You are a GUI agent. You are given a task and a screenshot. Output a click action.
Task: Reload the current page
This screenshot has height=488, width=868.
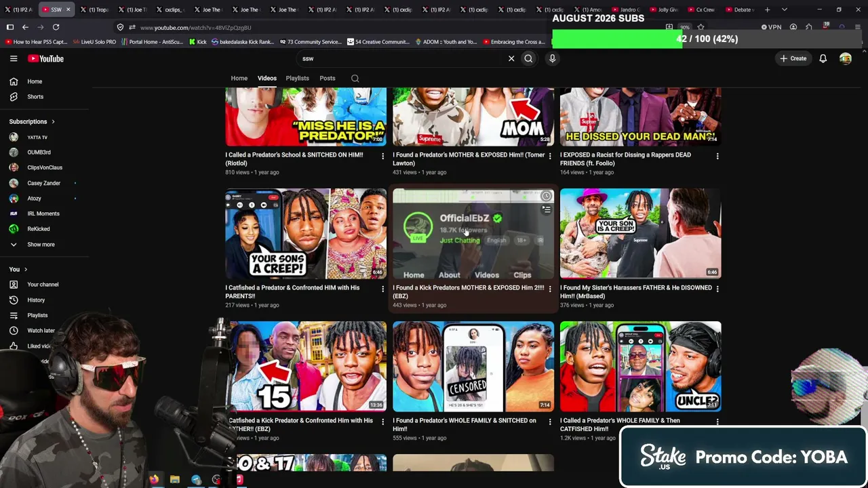pos(56,27)
